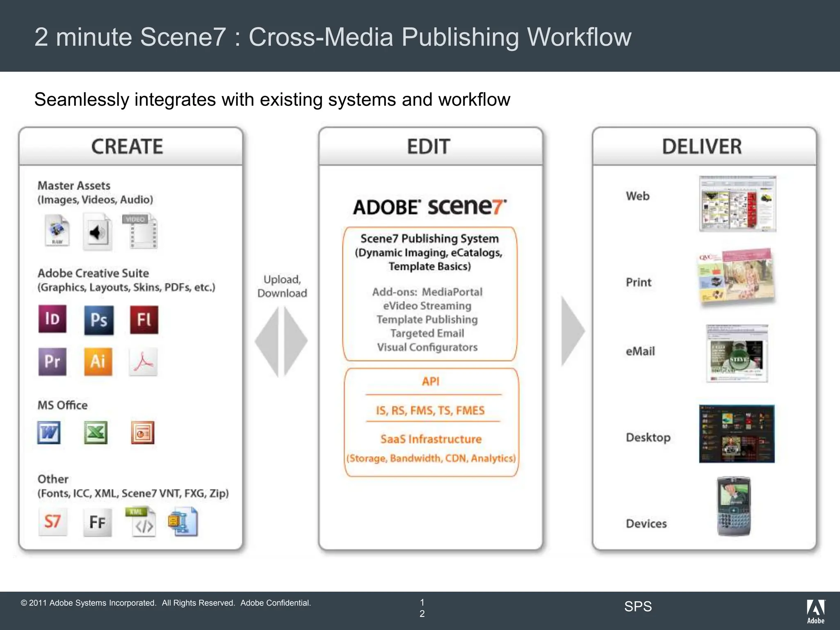Click 'eVideo Streaming' text
Image resolution: width=840 pixels, height=630 pixels.
click(427, 306)
